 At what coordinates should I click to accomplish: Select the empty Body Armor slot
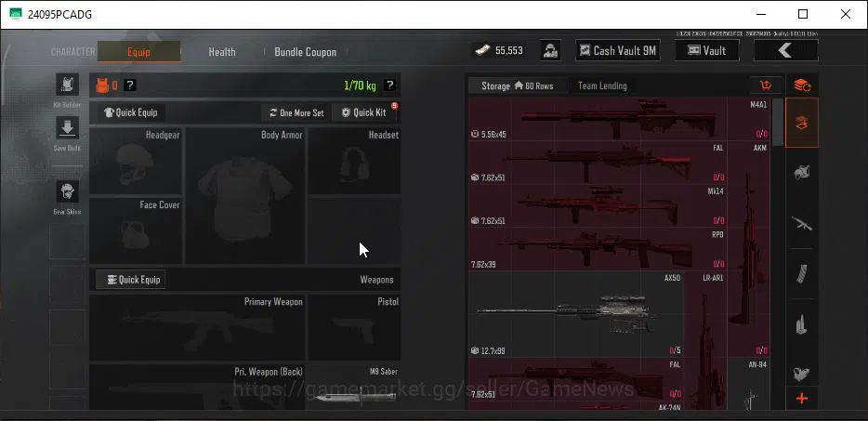pyautogui.click(x=244, y=195)
